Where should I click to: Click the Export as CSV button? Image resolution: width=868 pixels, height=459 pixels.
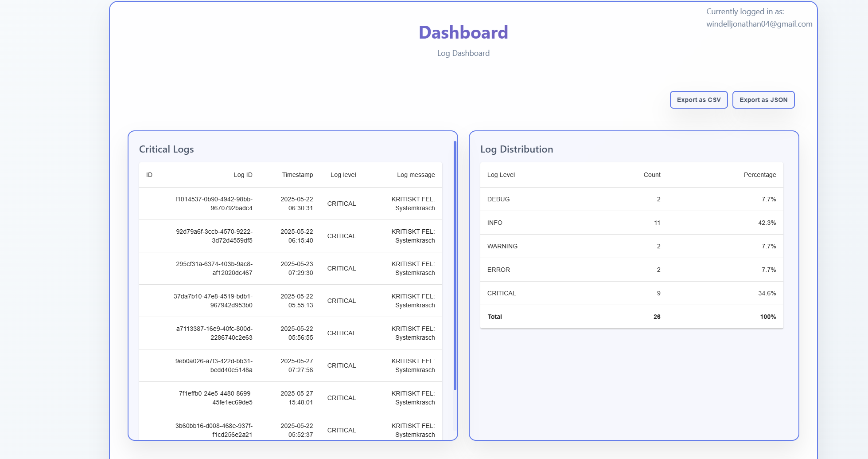pyautogui.click(x=698, y=100)
